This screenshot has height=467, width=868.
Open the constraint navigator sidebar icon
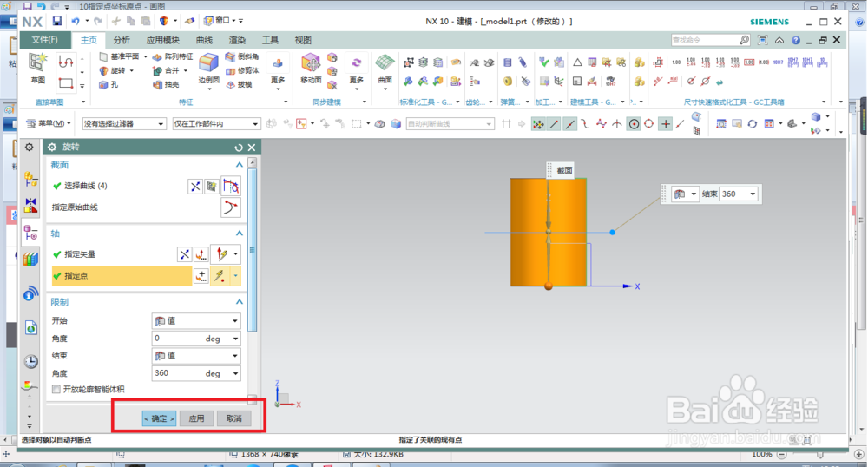click(x=31, y=205)
